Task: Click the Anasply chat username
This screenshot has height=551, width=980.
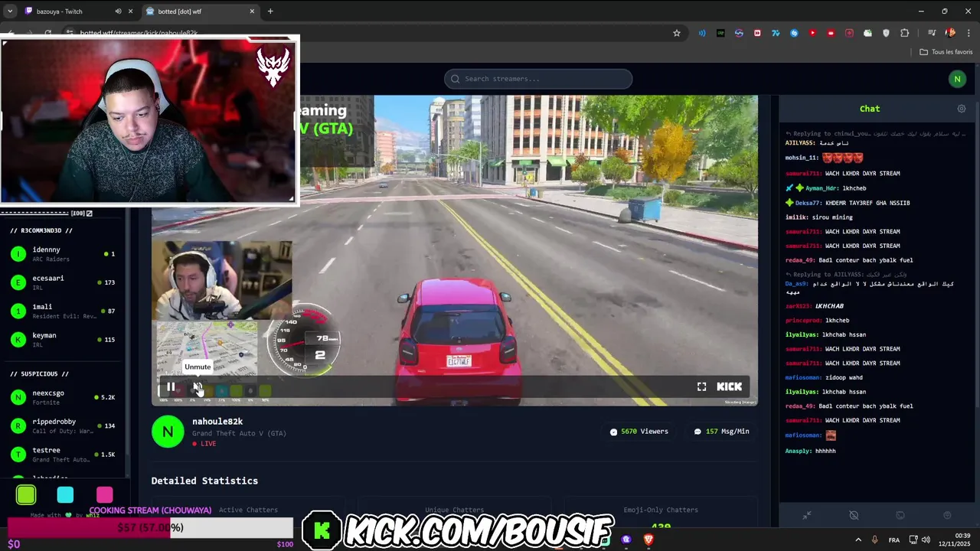Action: 798,451
